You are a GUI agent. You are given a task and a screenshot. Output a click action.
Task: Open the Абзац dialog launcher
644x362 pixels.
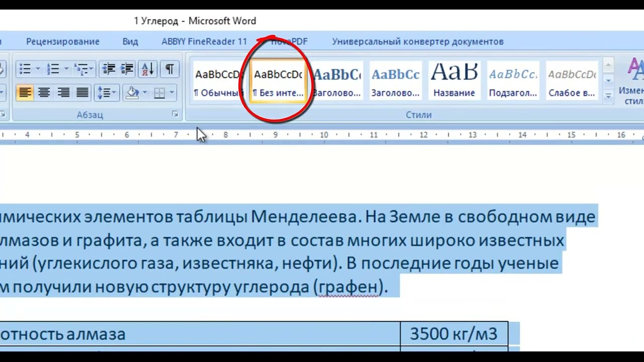pos(175,115)
